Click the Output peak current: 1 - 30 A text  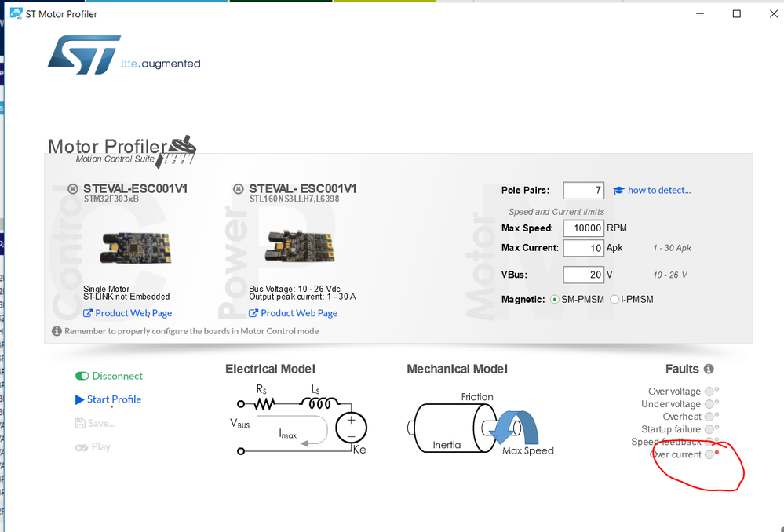(302, 297)
